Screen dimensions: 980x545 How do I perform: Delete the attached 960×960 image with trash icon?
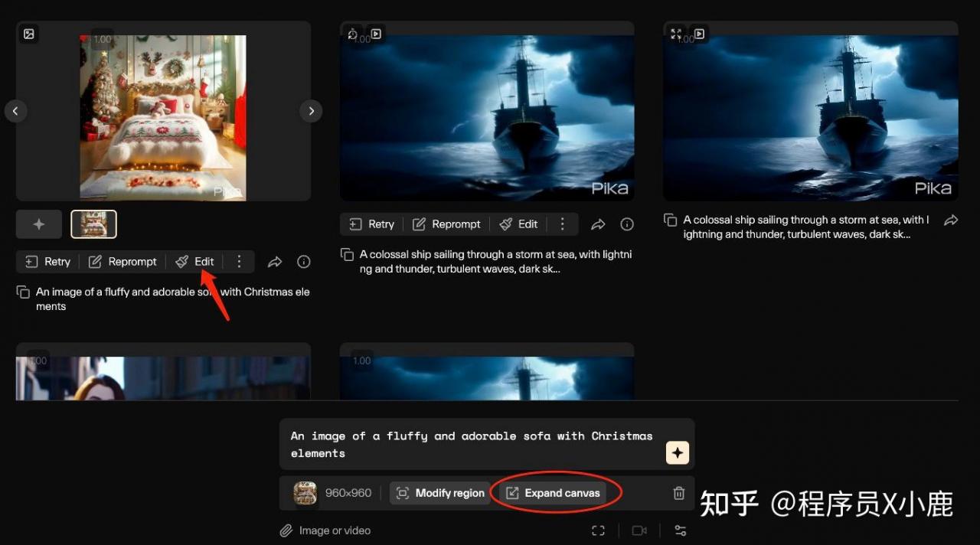click(x=678, y=493)
